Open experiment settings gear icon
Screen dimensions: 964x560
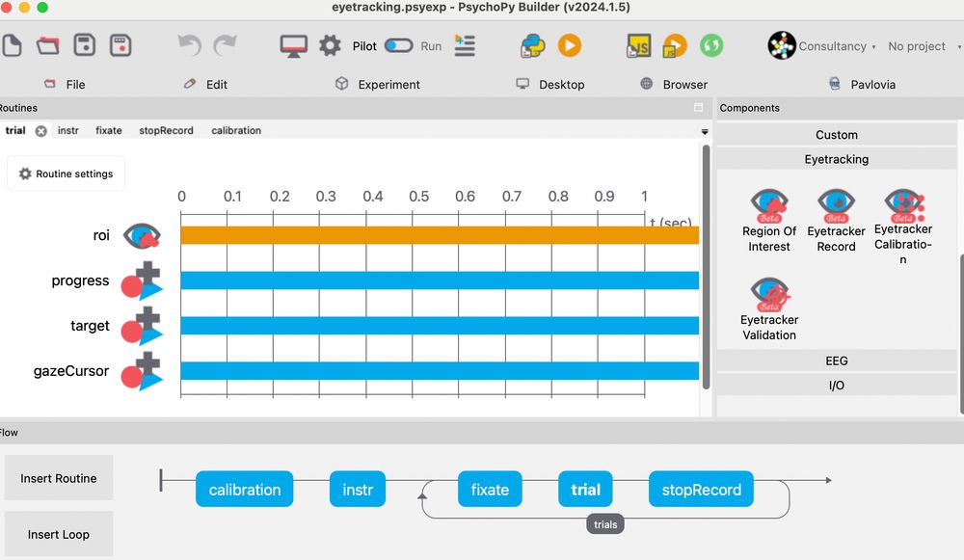coord(330,45)
